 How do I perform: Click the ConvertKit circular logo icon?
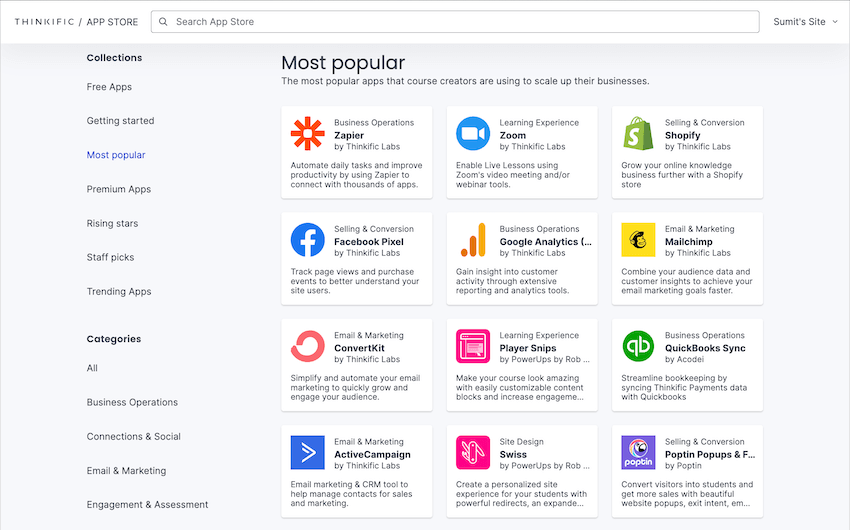point(307,346)
